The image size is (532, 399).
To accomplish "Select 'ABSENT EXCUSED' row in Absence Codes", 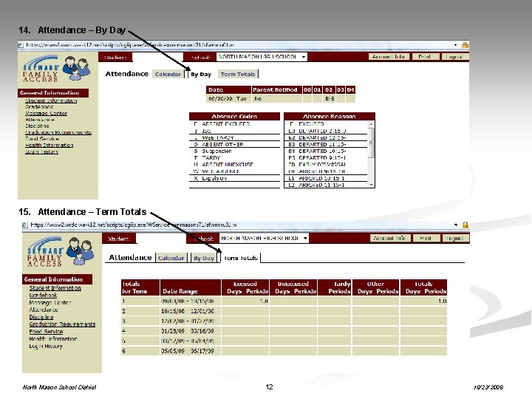I will click(234, 124).
